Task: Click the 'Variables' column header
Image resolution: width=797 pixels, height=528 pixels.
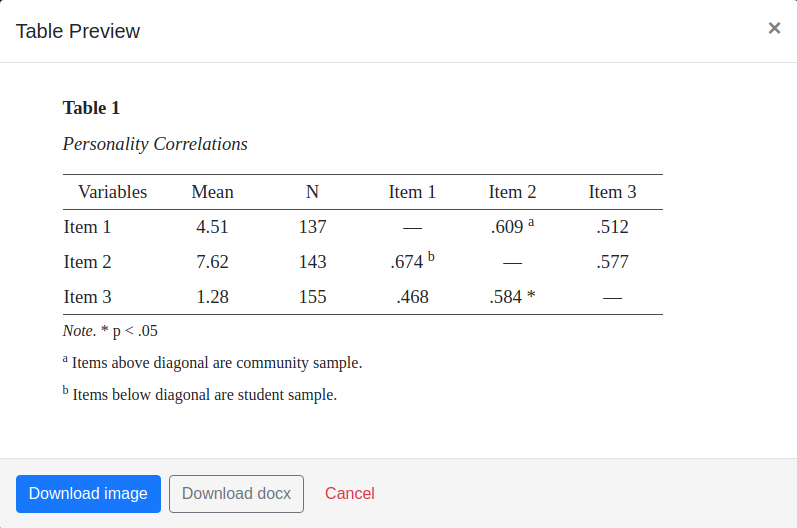Action: click(x=112, y=192)
